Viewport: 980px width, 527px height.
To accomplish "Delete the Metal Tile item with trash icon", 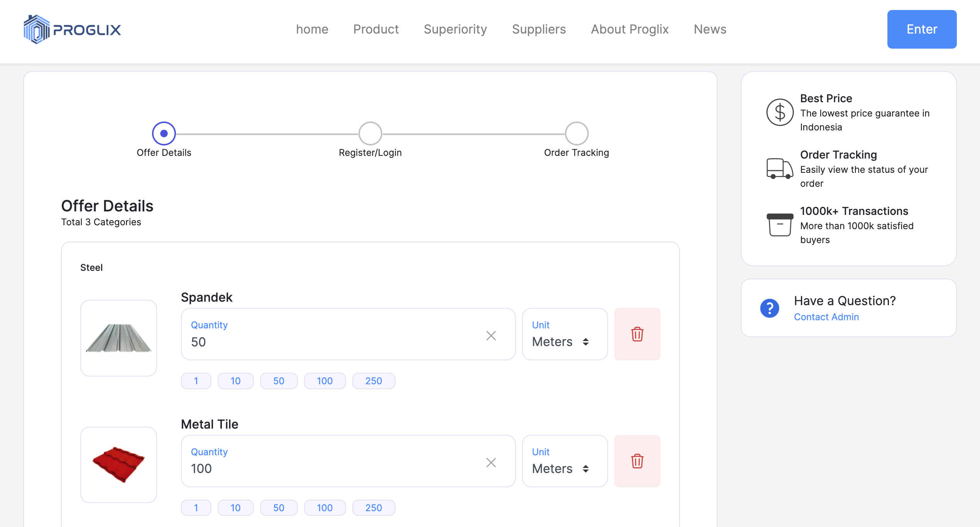I will click(637, 461).
